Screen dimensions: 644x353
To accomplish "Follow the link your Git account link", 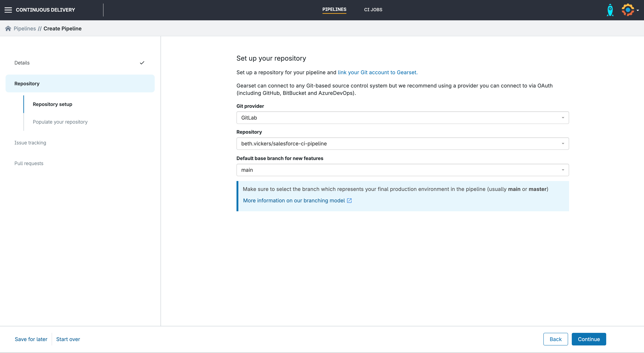I will (377, 72).
